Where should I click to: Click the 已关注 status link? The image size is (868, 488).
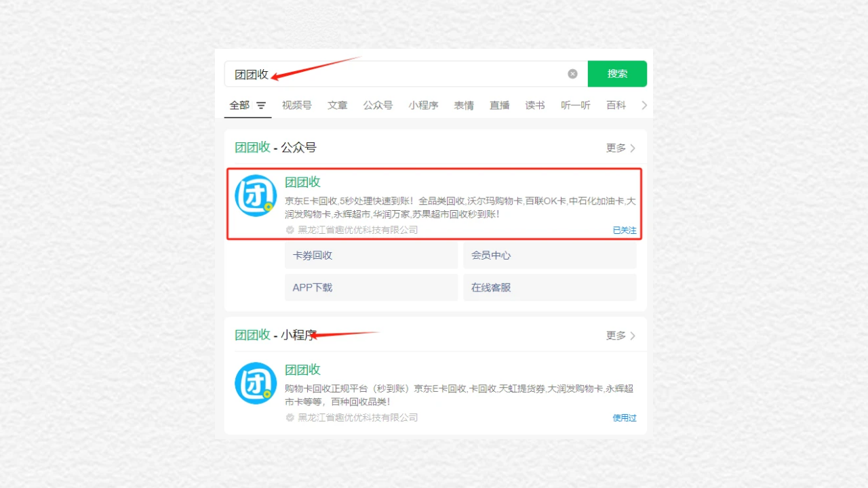click(x=625, y=230)
